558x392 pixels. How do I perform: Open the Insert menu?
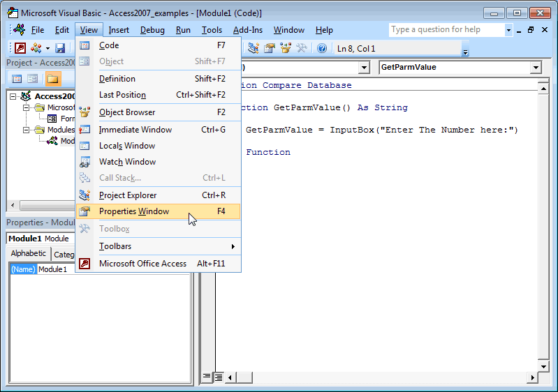point(119,30)
